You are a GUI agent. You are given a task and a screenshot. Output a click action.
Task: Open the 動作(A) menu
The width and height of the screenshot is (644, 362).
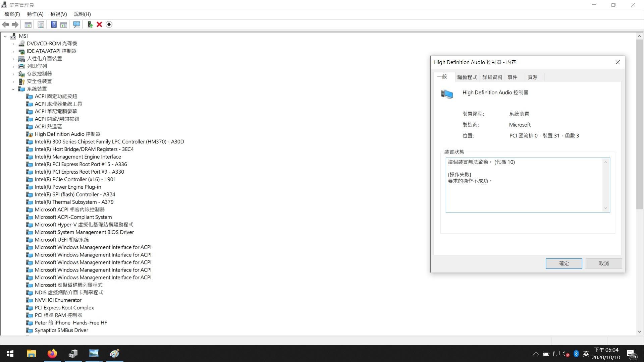(x=35, y=14)
